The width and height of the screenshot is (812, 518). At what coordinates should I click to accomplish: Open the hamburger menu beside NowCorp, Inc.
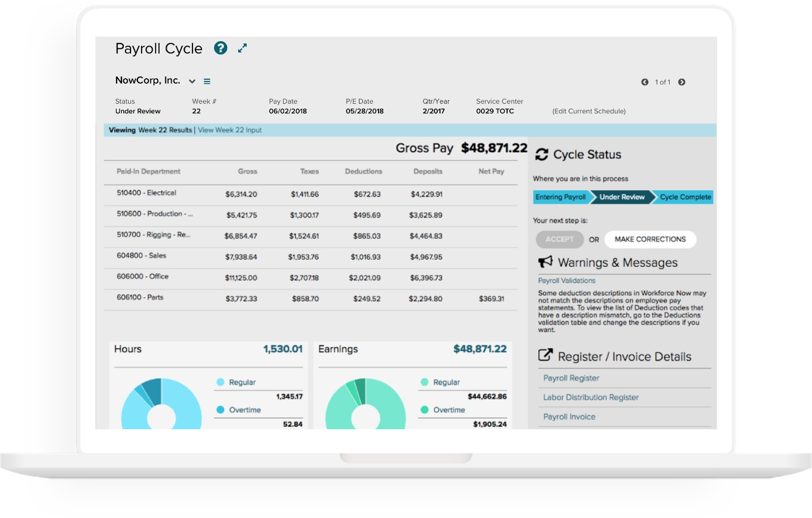tap(207, 82)
